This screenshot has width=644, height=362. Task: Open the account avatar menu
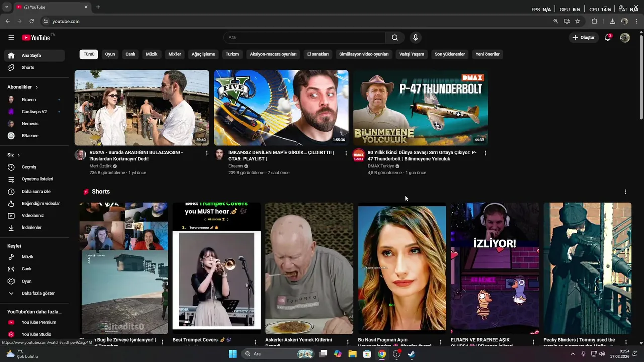pyautogui.click(x=625, y=38)
